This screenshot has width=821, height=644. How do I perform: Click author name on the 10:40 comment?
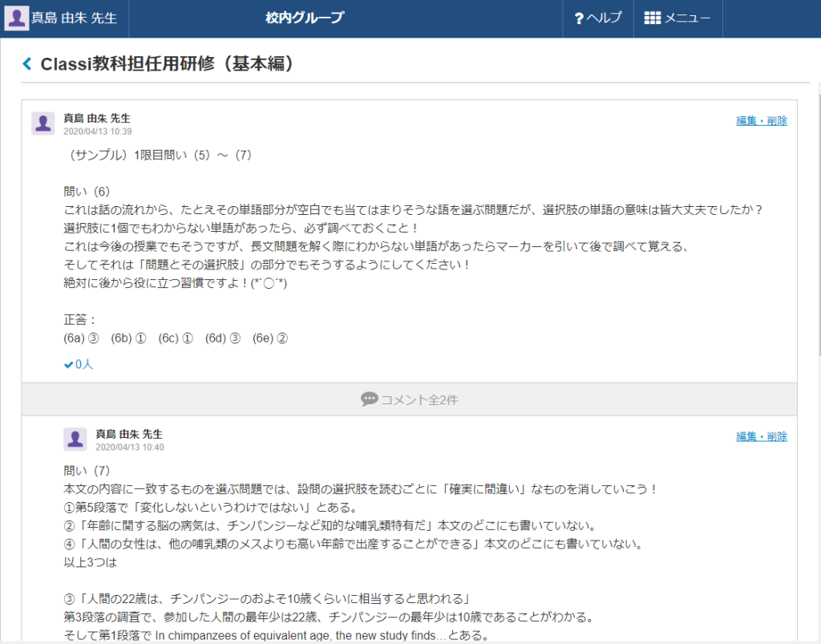point(128,434)
